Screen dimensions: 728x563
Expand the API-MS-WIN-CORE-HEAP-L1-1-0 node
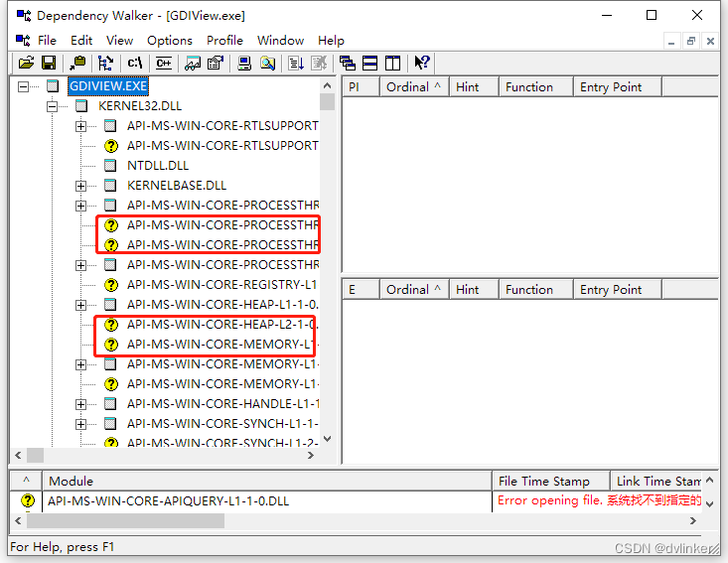81,305
